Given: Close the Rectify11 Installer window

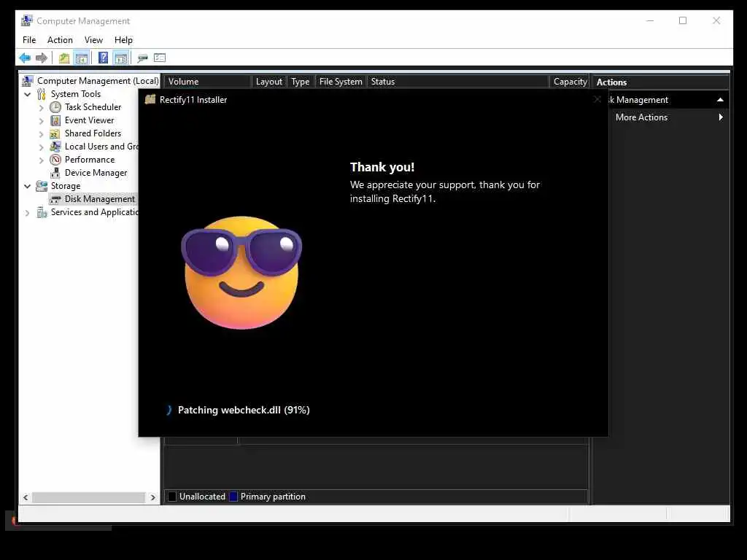Looking at the screenshot, I should click(x=597, y=99).
